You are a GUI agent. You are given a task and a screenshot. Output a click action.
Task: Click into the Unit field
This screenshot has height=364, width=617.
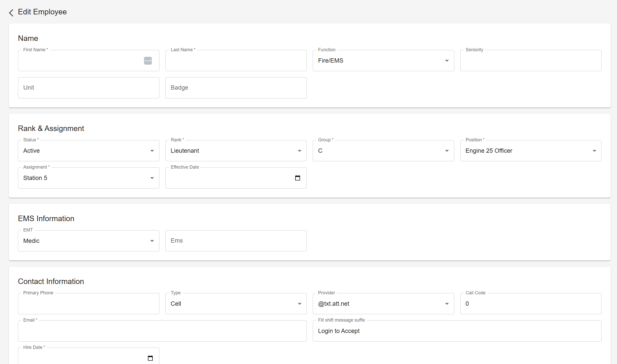coord(88,88)
